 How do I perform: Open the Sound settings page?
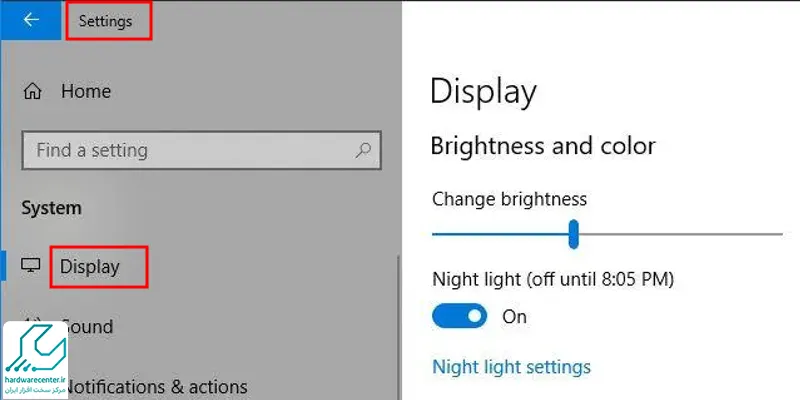click(90, 327)
